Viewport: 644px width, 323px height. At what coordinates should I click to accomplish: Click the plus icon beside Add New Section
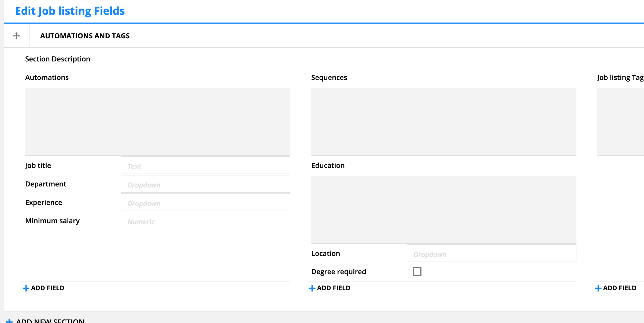pyautogui.click(x=9, y=321)
